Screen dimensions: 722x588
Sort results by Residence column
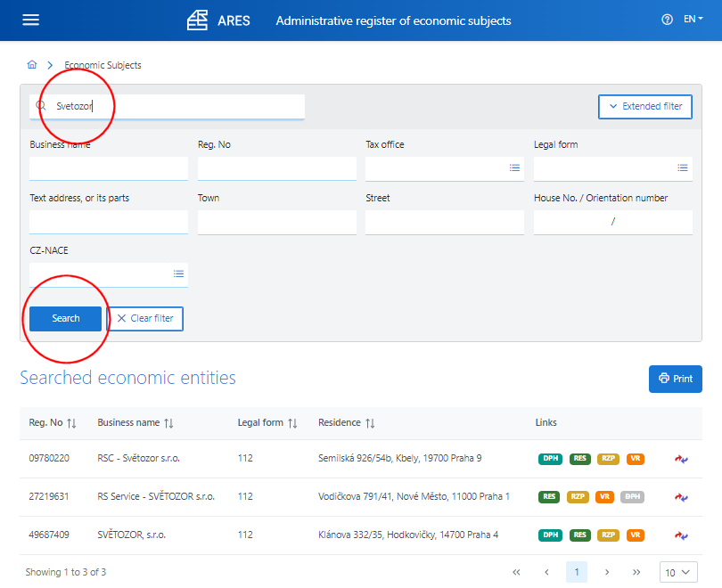click(x=370, y=423)
